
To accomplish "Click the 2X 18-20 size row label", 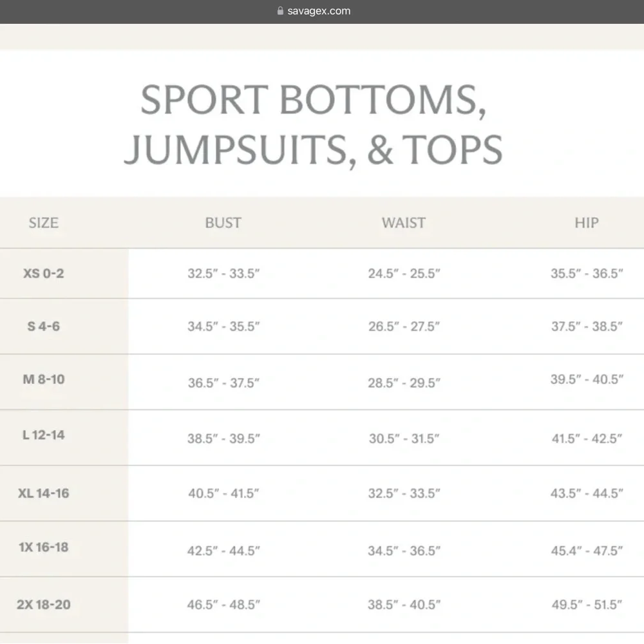I will click(44, 605).
